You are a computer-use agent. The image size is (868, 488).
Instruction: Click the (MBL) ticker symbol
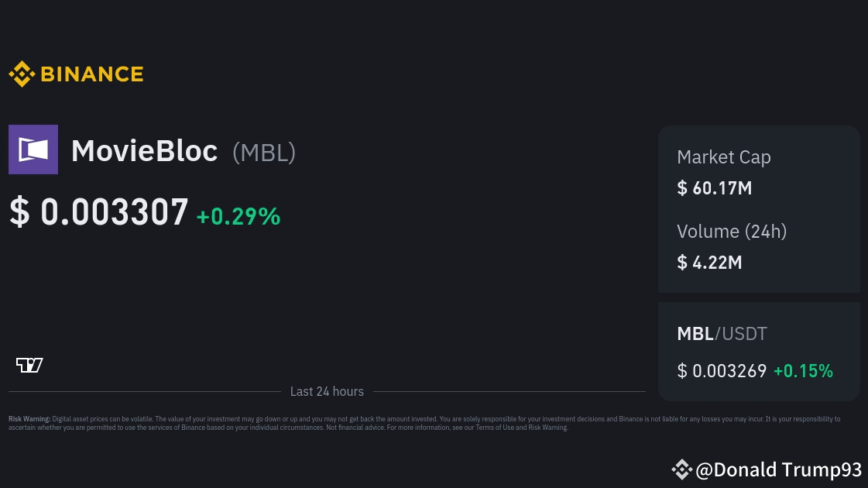click(x=264, y=153)
